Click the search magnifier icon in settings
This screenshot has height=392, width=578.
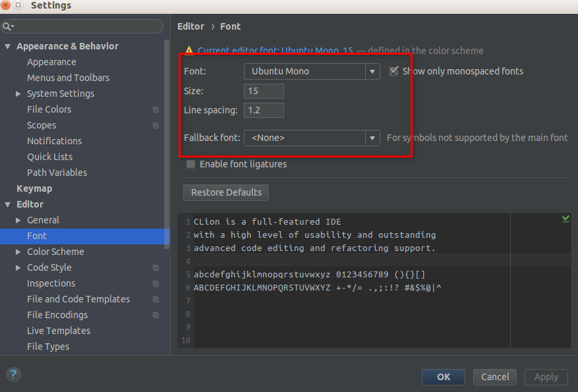tap(7, 26)
